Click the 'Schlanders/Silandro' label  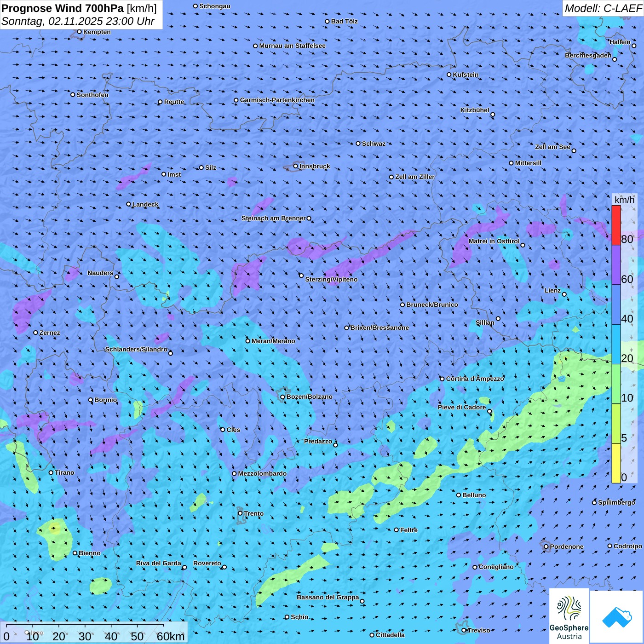[136, 349]
